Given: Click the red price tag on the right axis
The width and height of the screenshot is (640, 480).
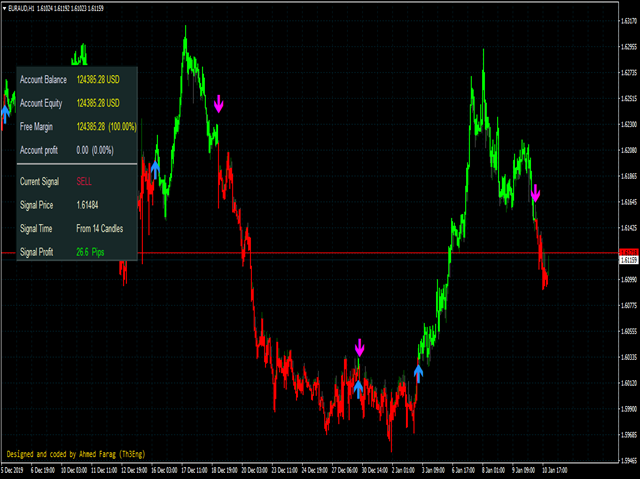Looking at the screenshot, I should 629,252.
